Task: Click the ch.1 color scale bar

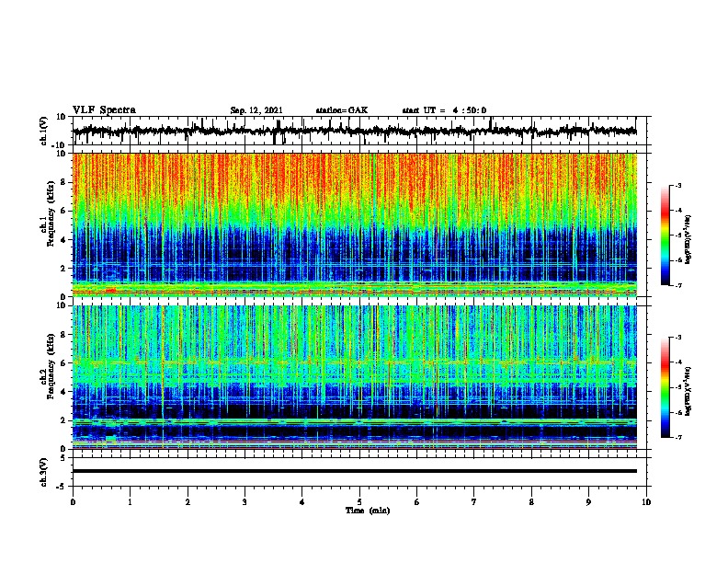Action: 665,236
